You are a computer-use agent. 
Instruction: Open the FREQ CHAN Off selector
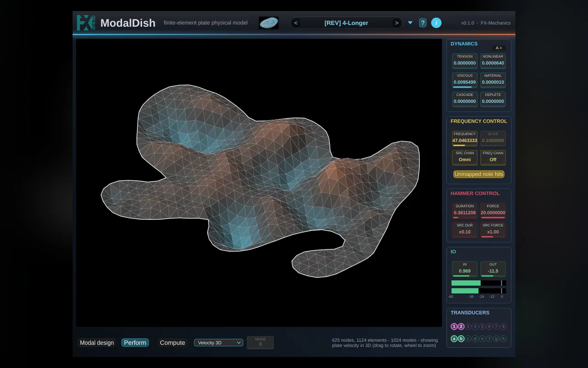[493, 157]
